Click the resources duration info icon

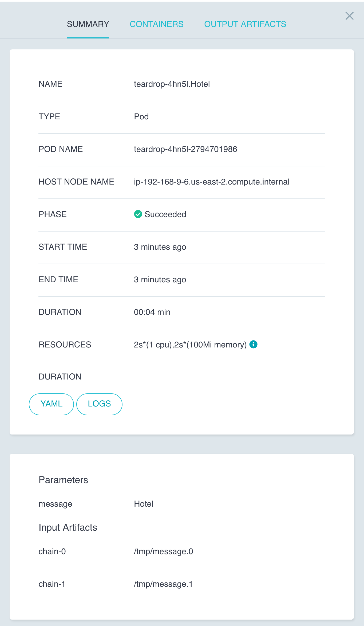[253, 345]
